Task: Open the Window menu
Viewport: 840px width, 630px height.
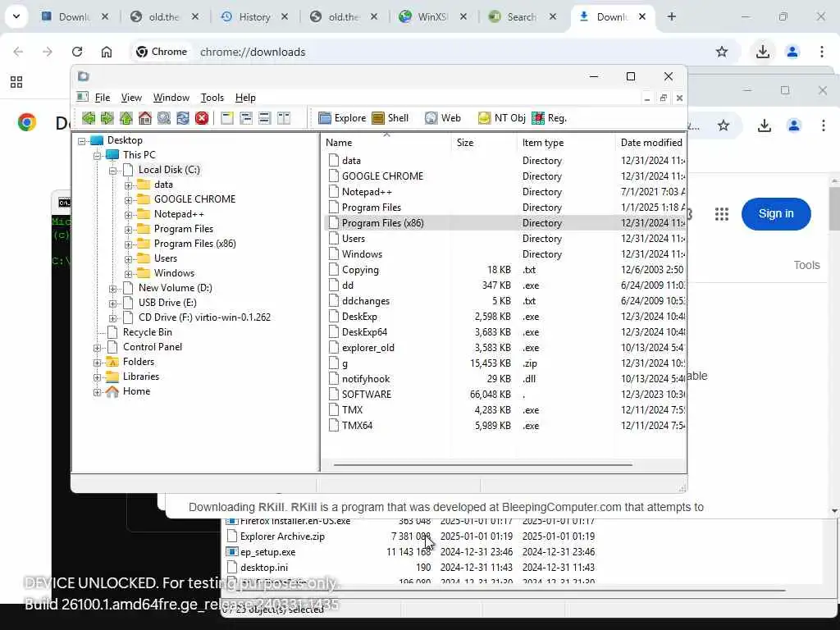Action: [x=171, y=98]
